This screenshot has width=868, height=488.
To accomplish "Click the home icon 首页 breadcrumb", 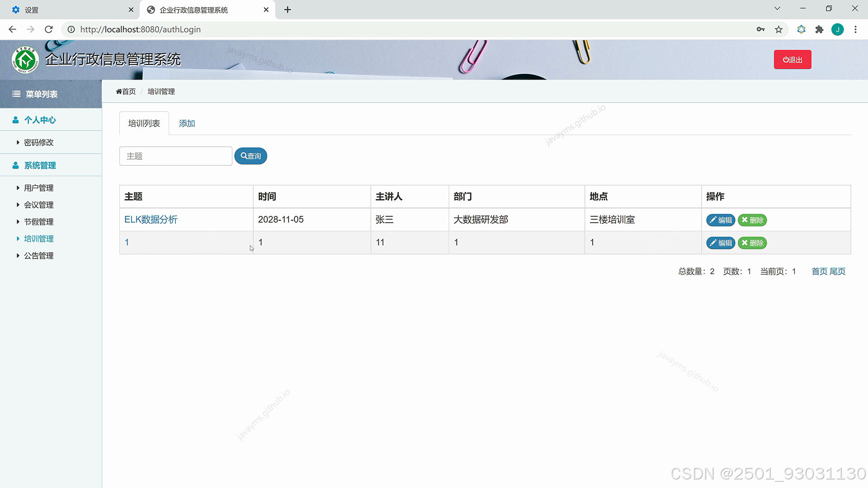I will (x=126, y=91).
